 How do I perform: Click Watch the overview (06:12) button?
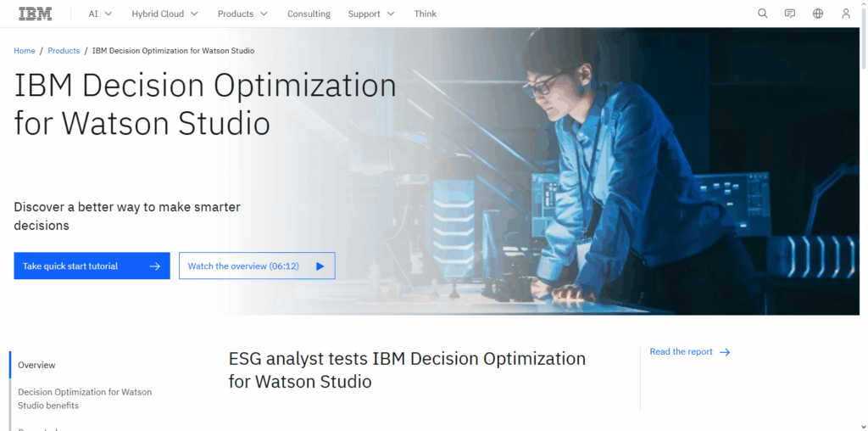coord(257,266)
